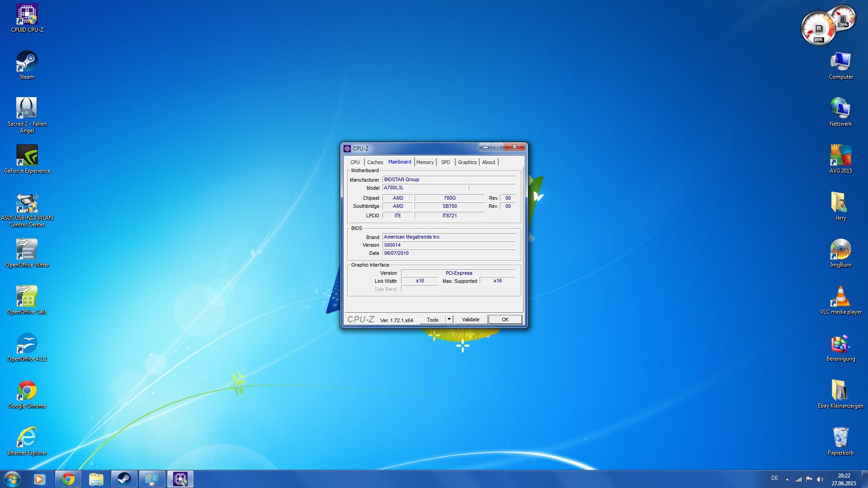
Task: Show hidden system tray icons arrow
Action: tap(787, 479)
